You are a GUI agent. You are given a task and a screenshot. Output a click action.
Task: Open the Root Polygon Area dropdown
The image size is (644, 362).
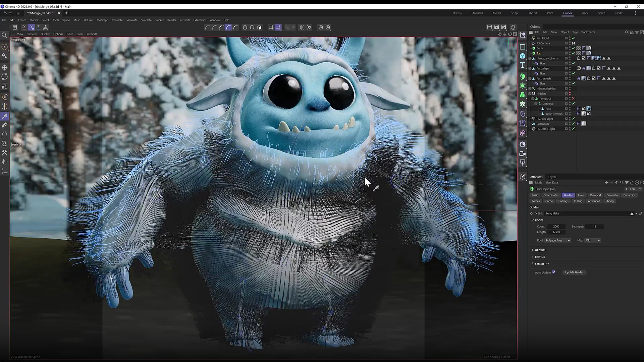pos(557,240)
